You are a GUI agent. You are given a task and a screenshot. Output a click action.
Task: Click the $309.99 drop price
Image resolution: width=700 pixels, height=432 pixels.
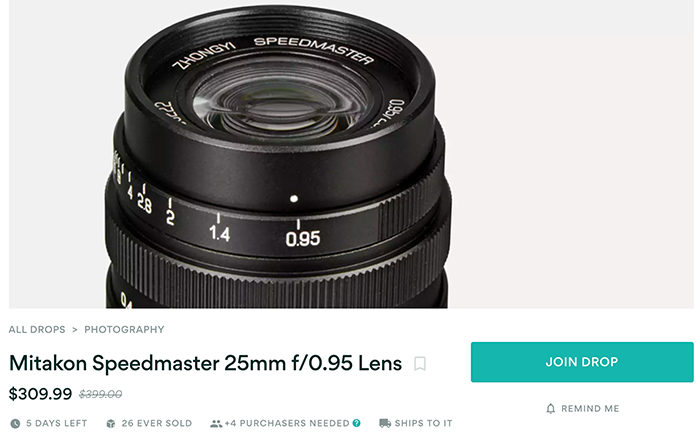click(40, 394)
